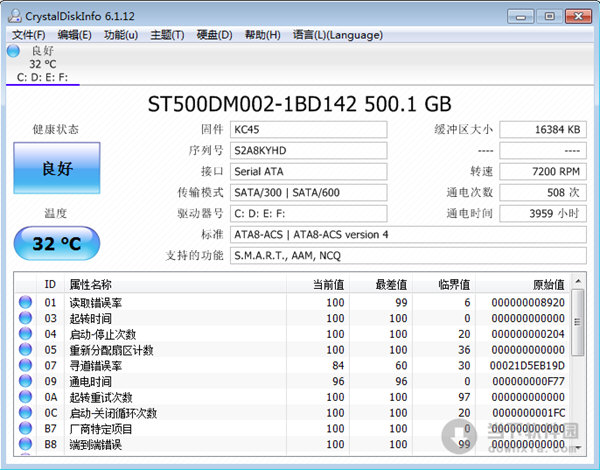Image resolution: width=600 pixels, height=470 pixels.
Task: Select the 读取错误率 attribute name
Action: click(96, 303)
